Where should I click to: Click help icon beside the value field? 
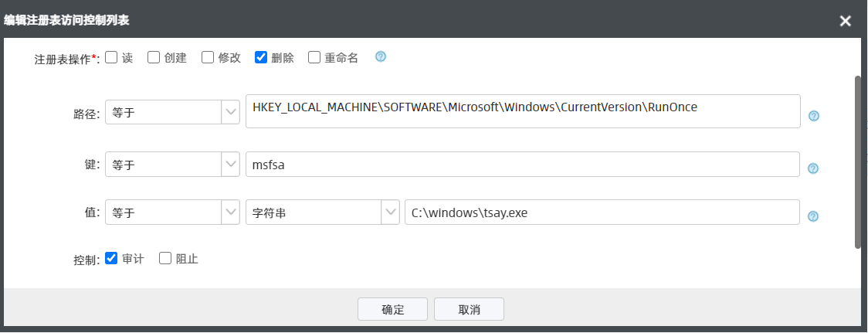[813, 216]
